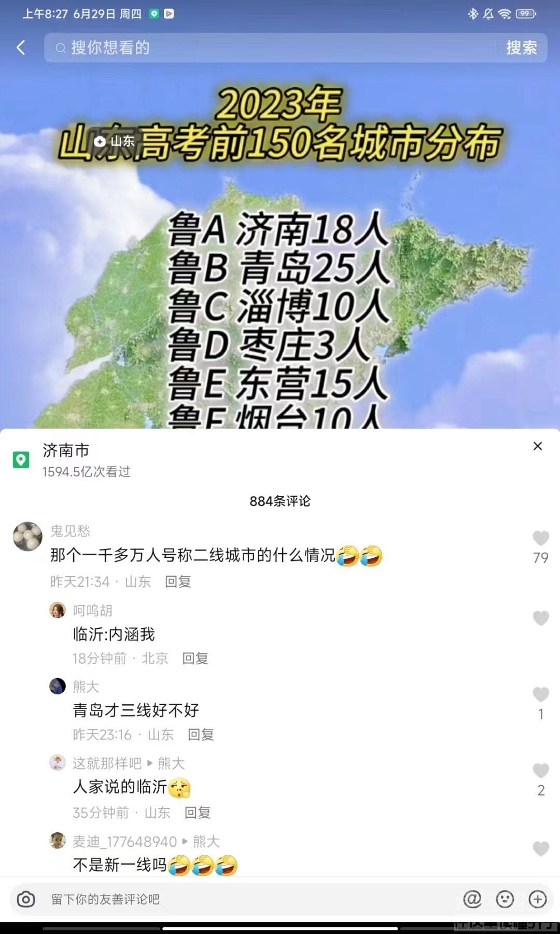Reply to 鬼见愁's comment
560x934 pixels.
[x=178, y=582]
